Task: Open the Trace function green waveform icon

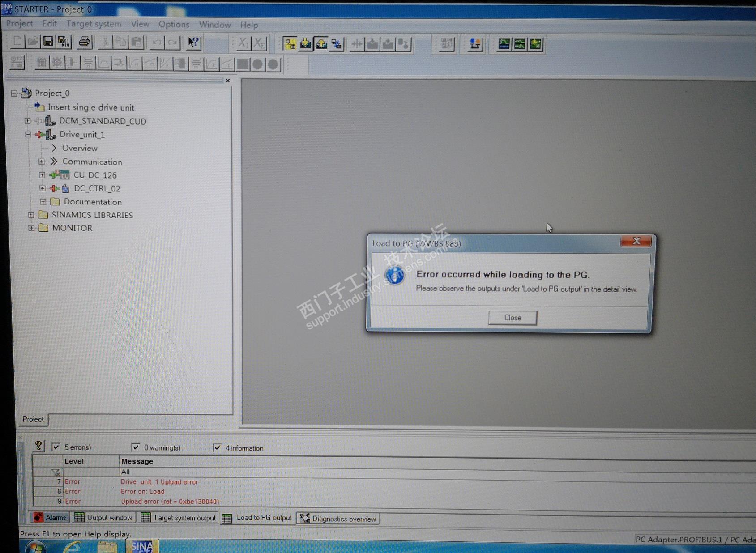Action: (504, 44)
